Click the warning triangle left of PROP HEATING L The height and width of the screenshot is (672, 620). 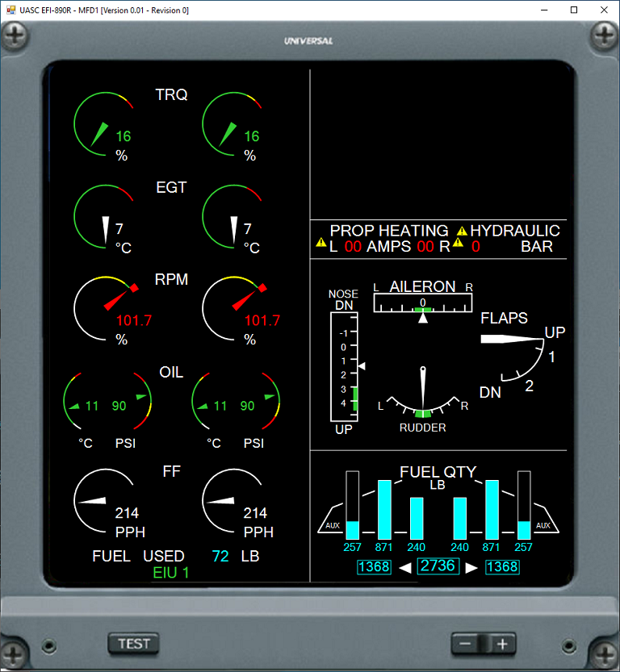(x=320, y=243)
